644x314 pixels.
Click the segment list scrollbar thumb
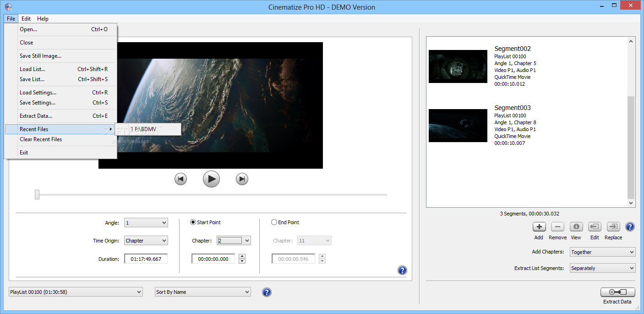(x=631, y=148)
